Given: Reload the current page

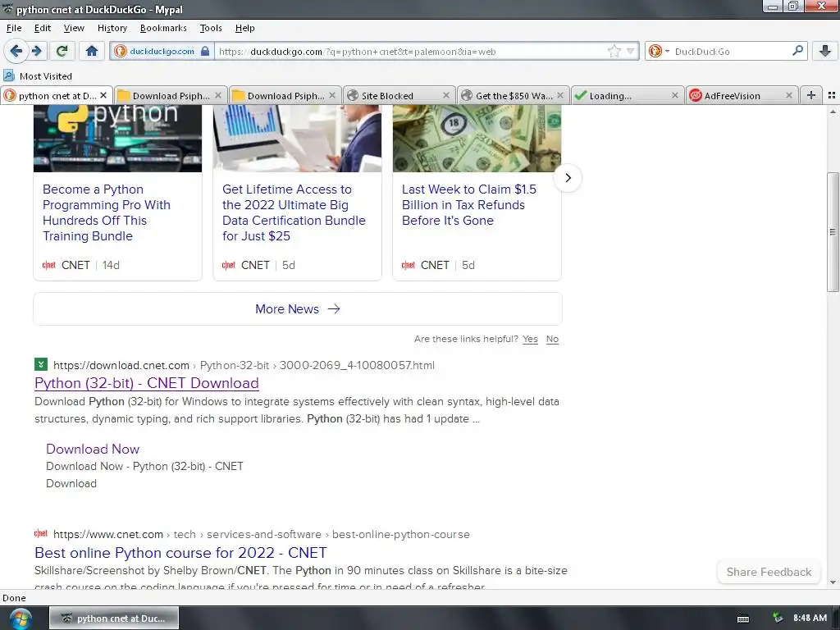Looking at the screenshot, I should point(62,51).
